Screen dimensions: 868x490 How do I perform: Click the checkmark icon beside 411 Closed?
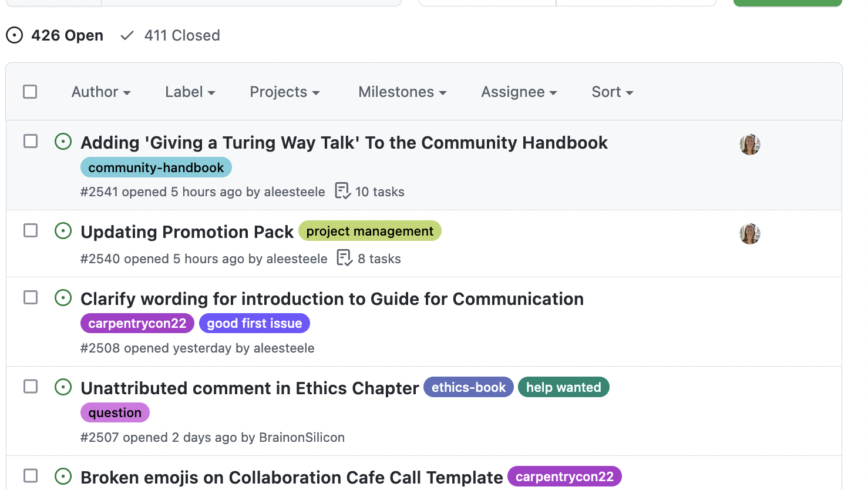(127, 36)
